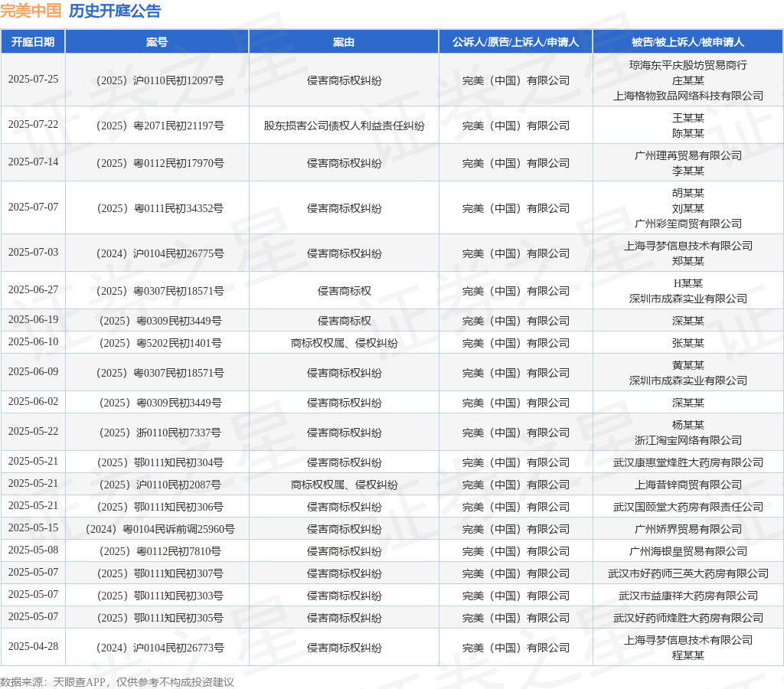The width and height of the screenshot is (784, 689).
Task: Click defendant 黄某某
Action: pos(688,365)
